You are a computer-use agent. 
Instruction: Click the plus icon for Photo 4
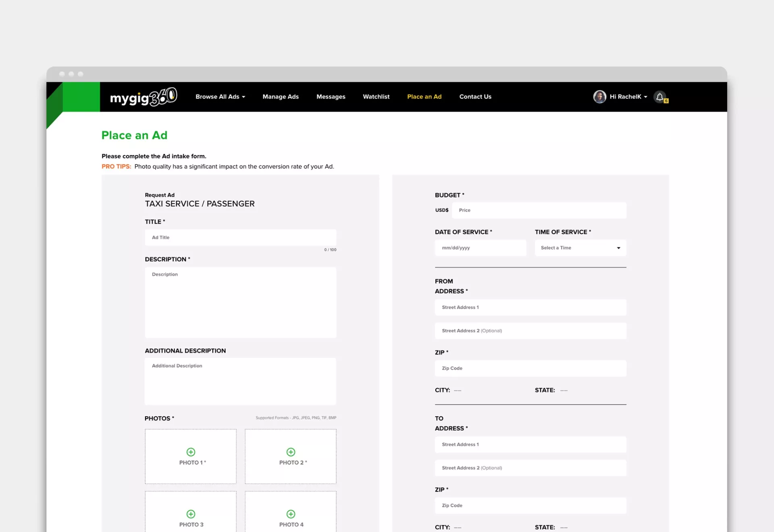click(x=291, y=514)
